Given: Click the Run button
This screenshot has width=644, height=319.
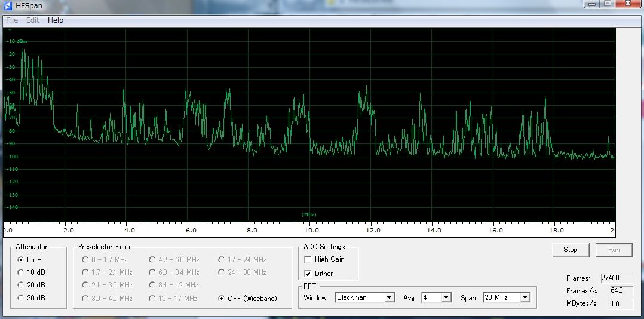Looking at the screenshot, I should point(614,250).
